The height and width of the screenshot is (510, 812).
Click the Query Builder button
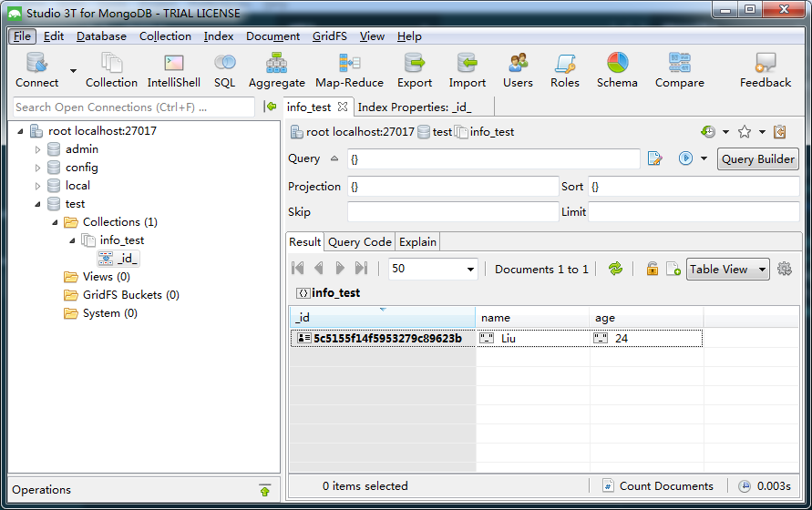coord(757,159)
